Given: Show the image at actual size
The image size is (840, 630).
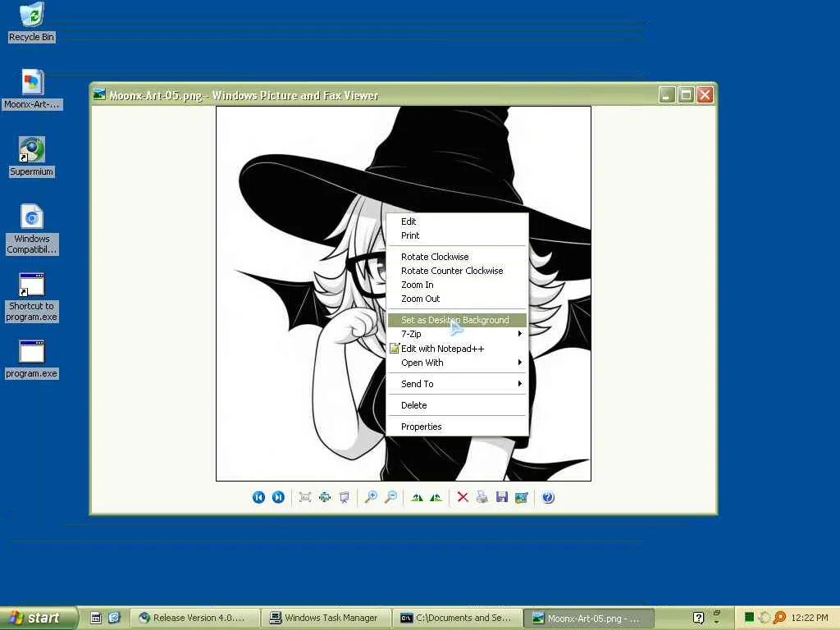Looking at the screenshot, I should 325,498.
